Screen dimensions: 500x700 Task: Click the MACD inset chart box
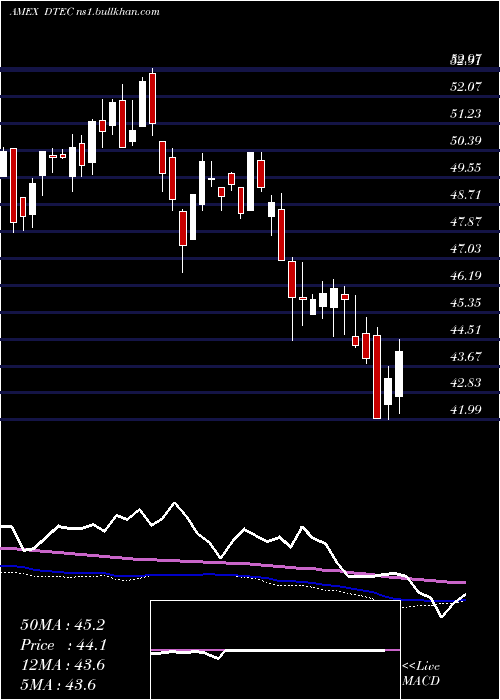(x=275, y=650)
